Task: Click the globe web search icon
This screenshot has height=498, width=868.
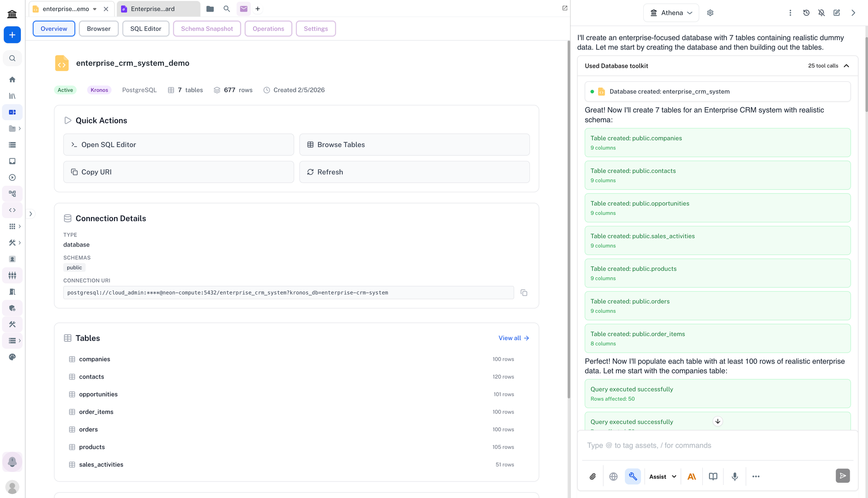Action: [613, 476]
